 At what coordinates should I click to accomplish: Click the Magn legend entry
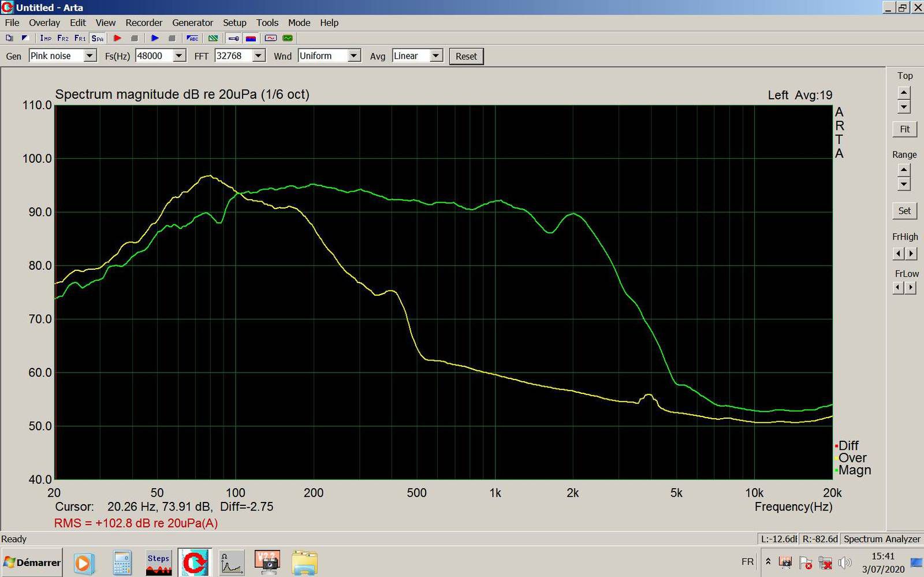853,470
